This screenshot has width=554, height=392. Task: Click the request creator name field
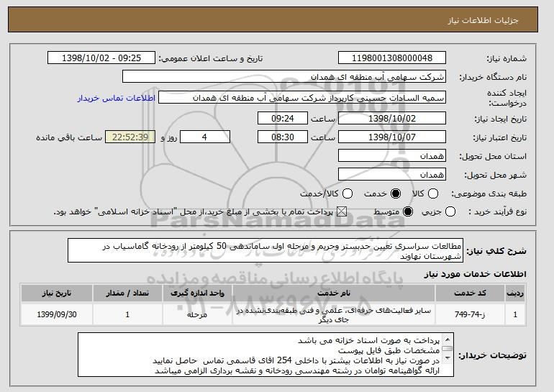[302, 98]
